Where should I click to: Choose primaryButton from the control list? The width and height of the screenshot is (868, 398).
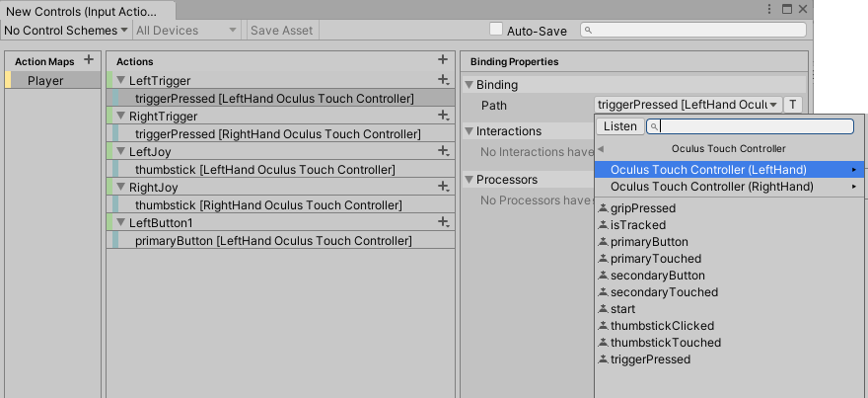coord(649,242)
